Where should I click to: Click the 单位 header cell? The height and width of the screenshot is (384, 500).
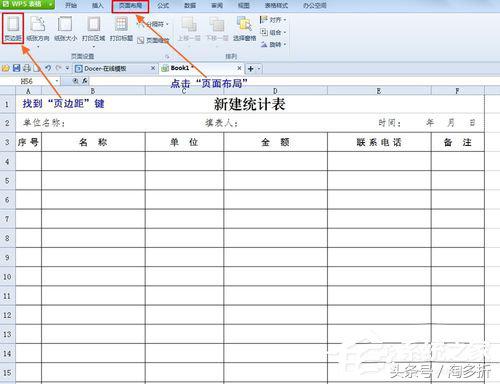(184, 142)
